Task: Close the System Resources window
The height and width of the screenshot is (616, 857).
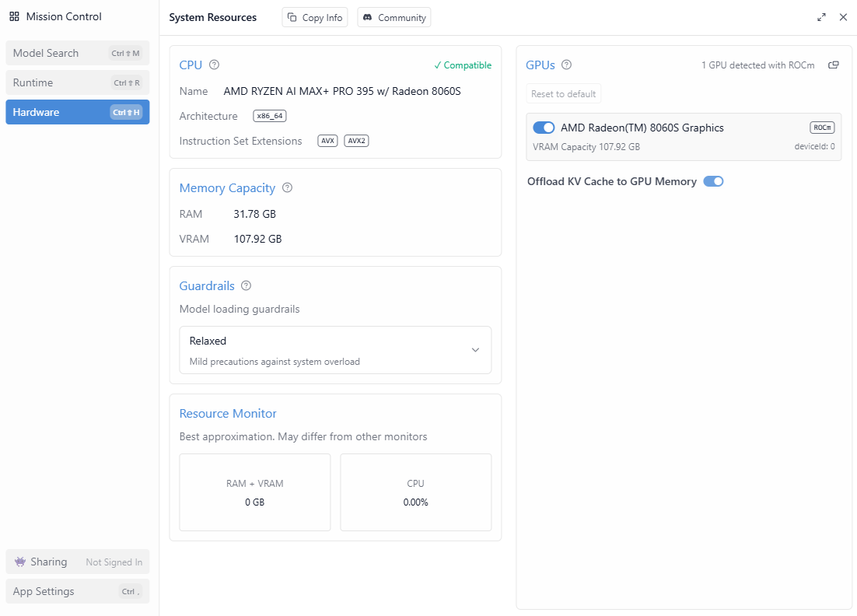Action: click(x=843, y=17)
